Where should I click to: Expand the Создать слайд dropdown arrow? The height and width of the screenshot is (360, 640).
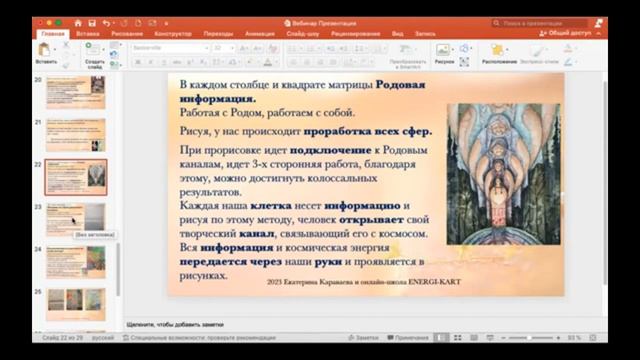103,50
